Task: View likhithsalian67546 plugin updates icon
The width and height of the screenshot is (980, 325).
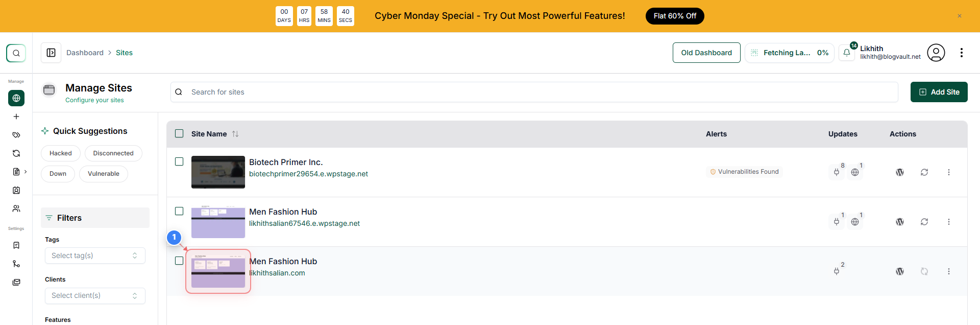Action: [x=837, y=222]
